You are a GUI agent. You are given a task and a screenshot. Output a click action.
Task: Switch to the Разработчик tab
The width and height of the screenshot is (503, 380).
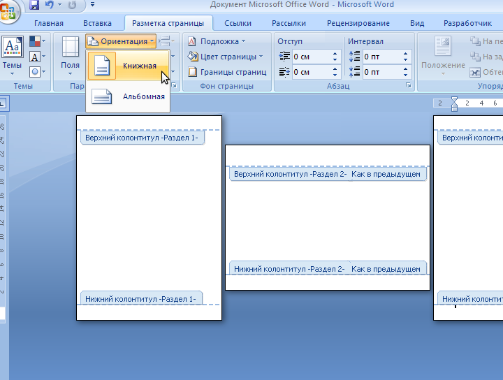point(467,23)
